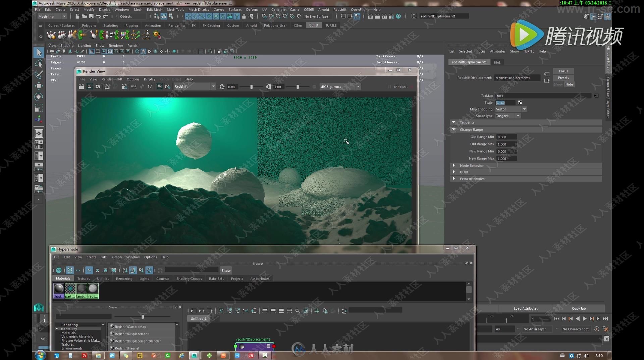Expand the Extra Attributes section
This screenshot has height=360, width=644.
pyautogui.click(x=526, y=179)
